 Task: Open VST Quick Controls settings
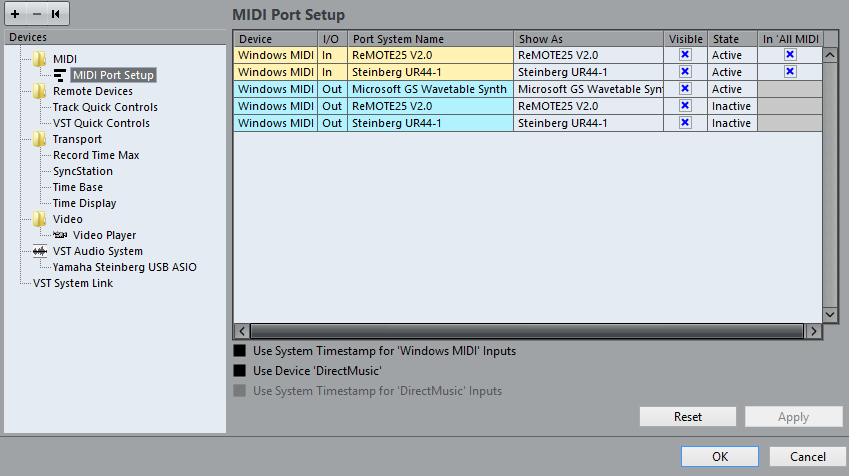click(101, 123)
